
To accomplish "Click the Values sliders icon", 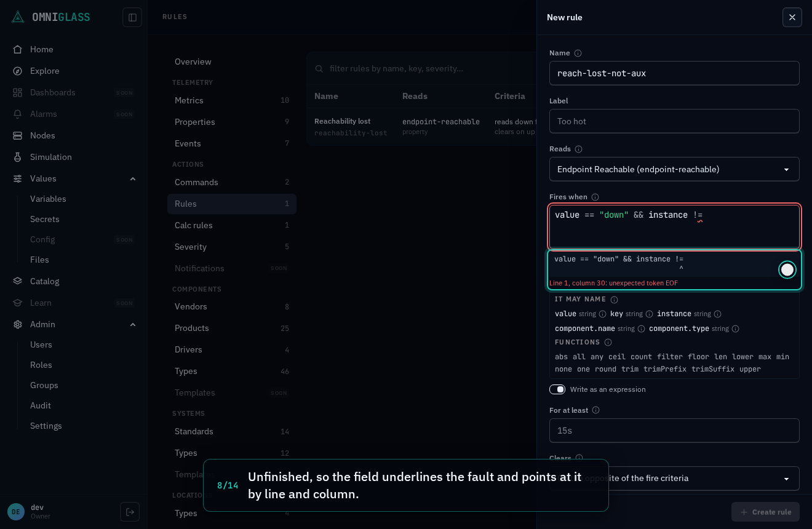I will (x=18, y=178).
